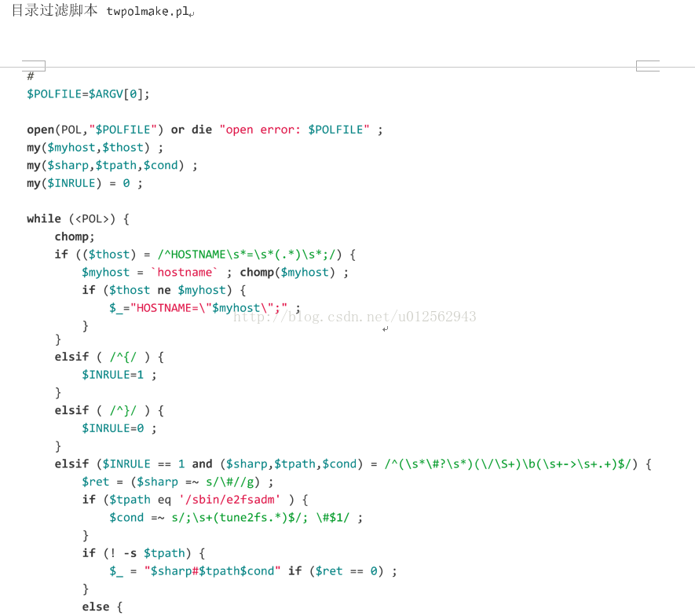The height and width of the screenshot is (616, 695).
Task: Click the line 'if ($thost ne $myhost) {'
Action: (164, 290)
